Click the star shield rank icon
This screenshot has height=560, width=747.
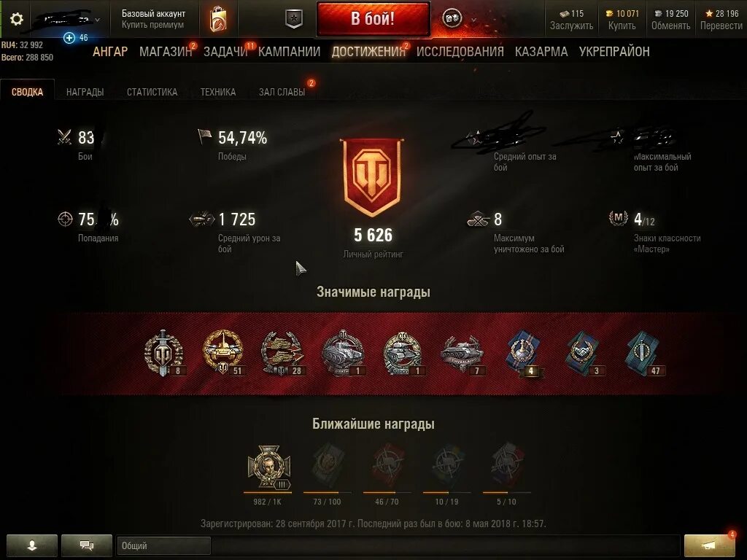point(294,19)
